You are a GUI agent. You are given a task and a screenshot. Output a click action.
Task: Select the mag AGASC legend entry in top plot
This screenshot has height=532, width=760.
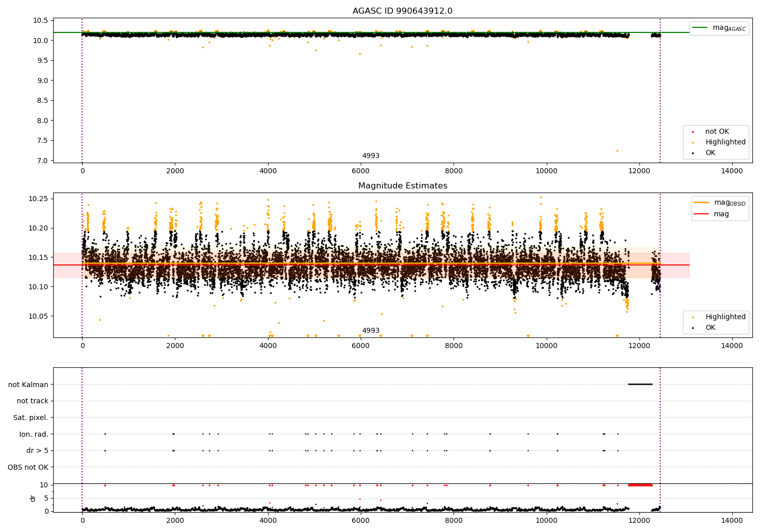coord(719,28)
